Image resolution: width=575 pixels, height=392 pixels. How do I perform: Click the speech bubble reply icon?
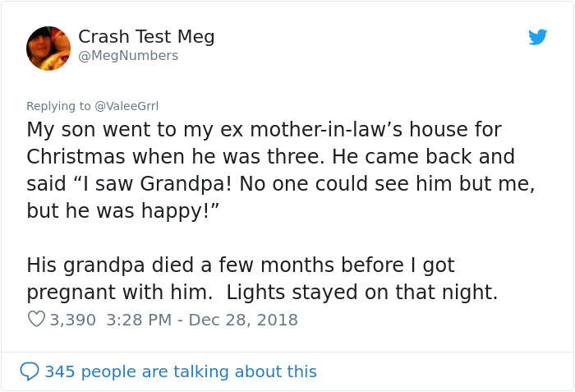click(29, 371)
